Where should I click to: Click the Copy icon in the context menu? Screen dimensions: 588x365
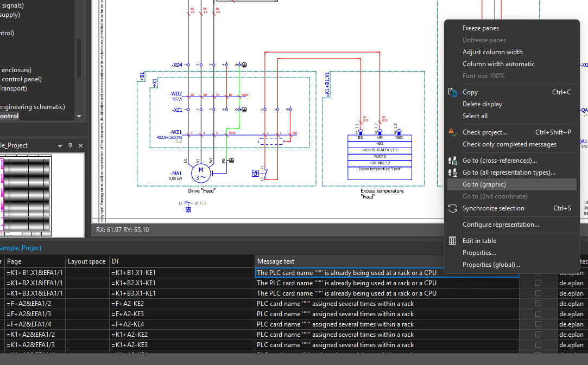(x=452, y=92)
